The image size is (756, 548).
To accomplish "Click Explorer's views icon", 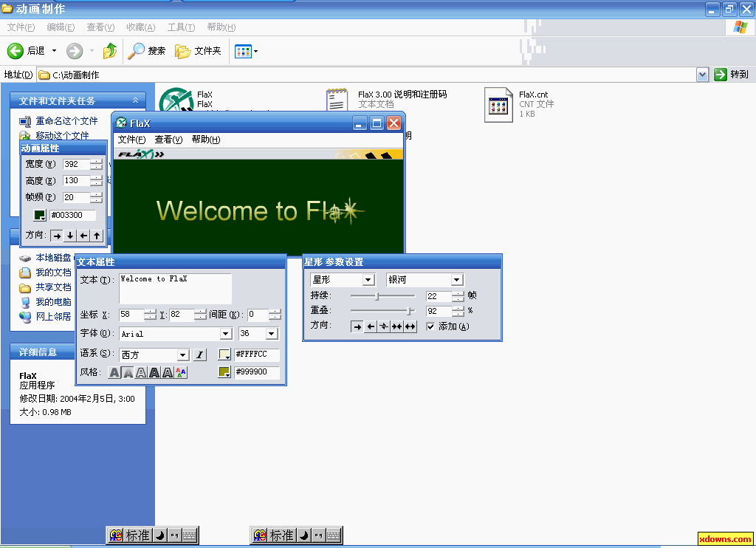I will (243, 51).
